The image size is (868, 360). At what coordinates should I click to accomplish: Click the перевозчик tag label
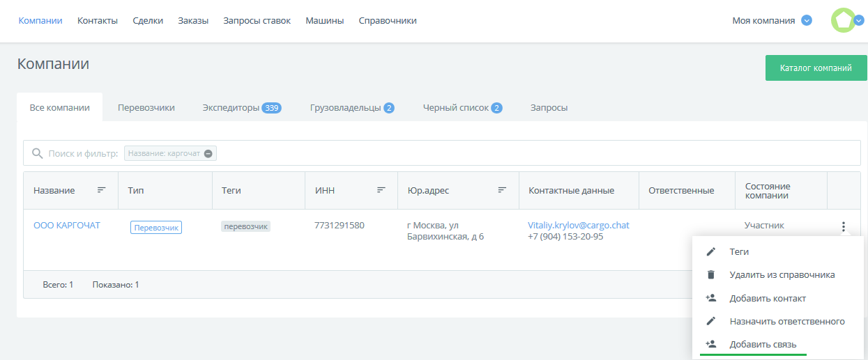(245, 226)
